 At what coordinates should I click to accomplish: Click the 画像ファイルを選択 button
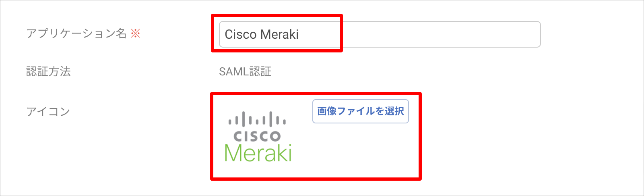click(361, 111)
